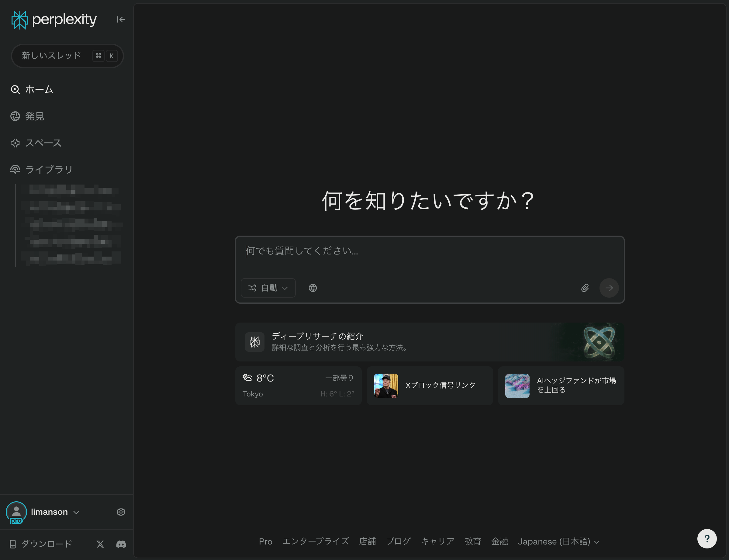
Task: Click the ライブラリ icon
Action: pyautogui.click(x=15, y=169)
